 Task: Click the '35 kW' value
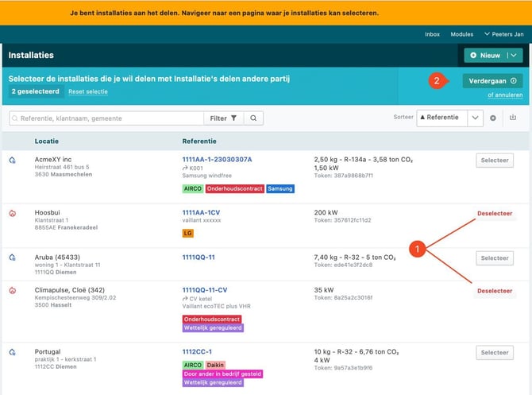(x=324, y=290)
